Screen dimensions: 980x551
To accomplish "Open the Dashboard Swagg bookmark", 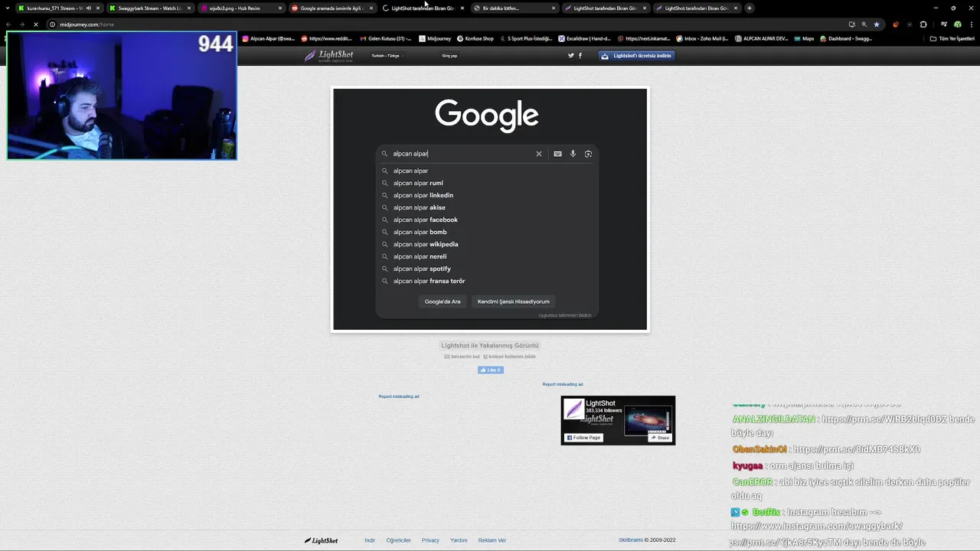I will point(846,38).
